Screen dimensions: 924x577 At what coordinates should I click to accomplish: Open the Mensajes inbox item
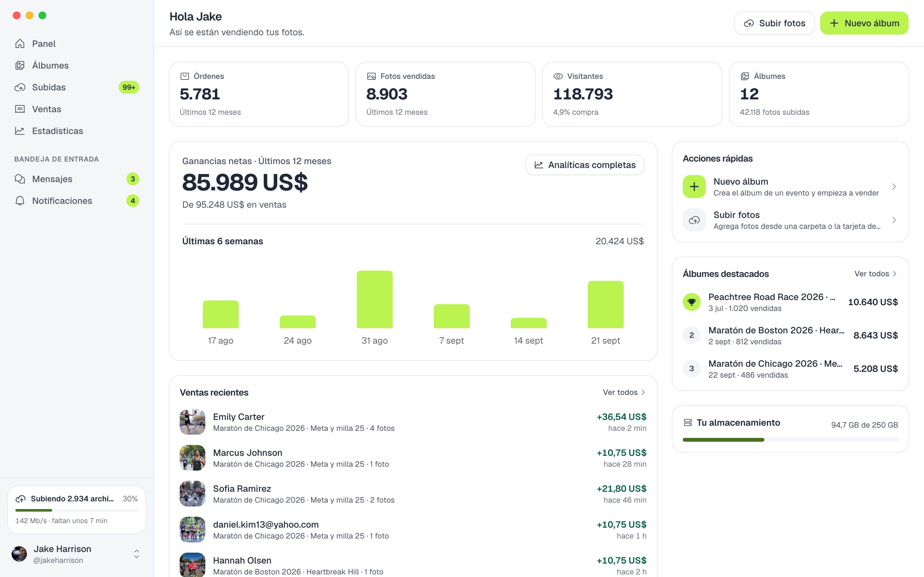(x=77, y=179)
